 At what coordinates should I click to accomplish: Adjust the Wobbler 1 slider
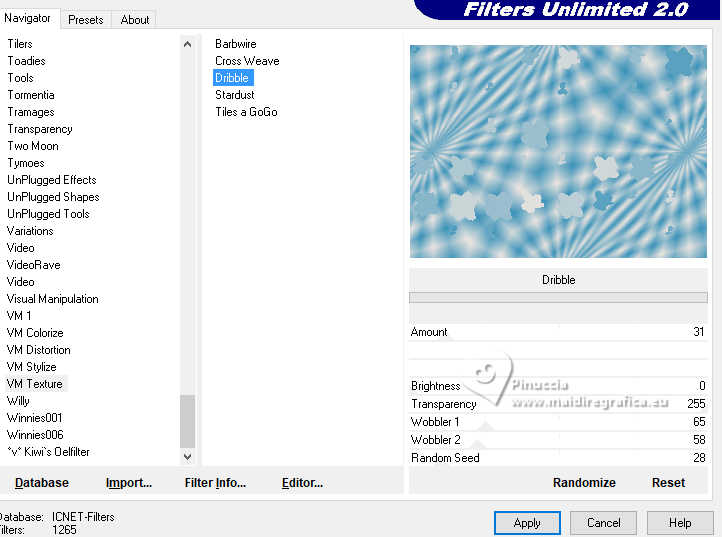558,422
